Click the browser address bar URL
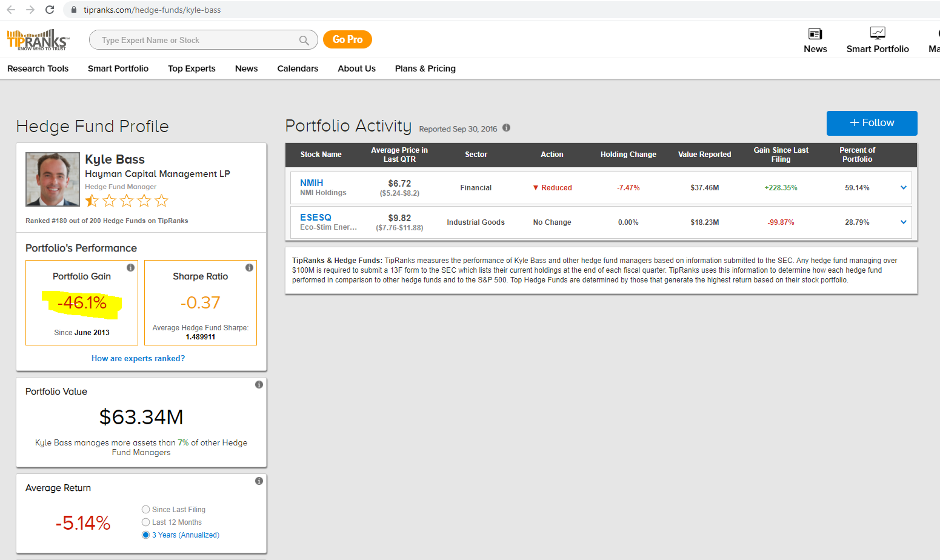Viewport: 940px width, 560px height. pyautogui.click(x=152, y=10)
